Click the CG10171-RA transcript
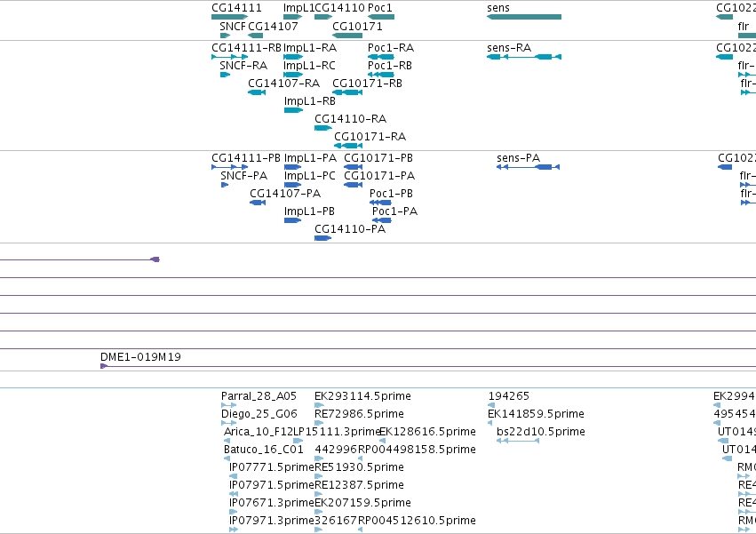This screenshot has width=756, height=534. pos(348,147)
